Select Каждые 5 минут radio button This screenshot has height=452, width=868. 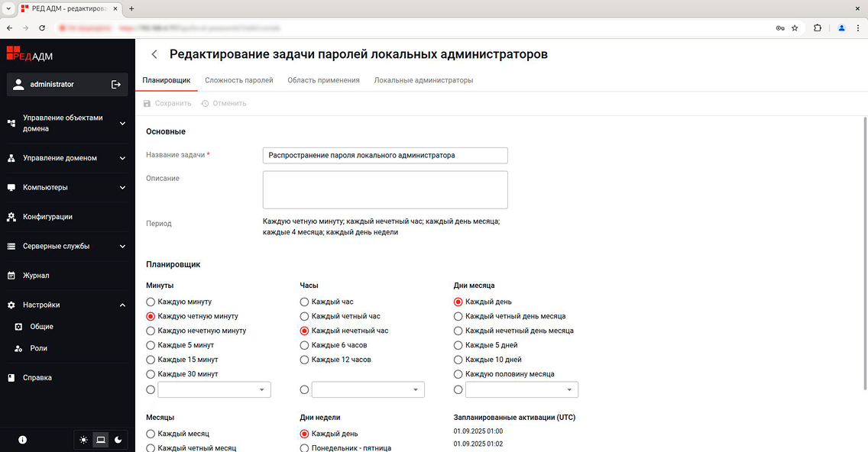[151, 345]
